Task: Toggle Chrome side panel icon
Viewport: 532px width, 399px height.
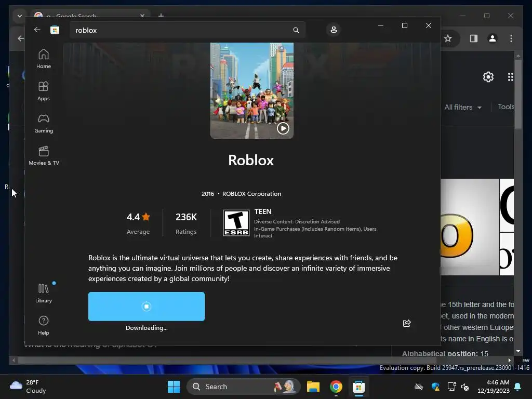Action: tap(474, 38)
